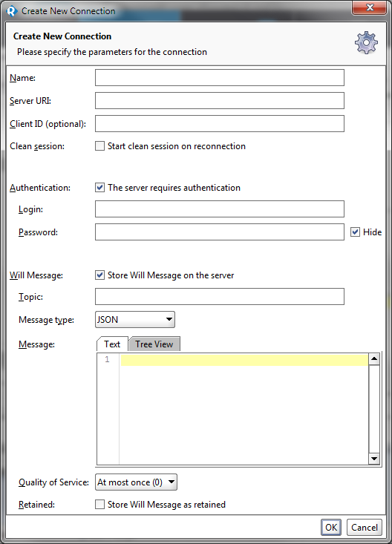The width and height of the screenshot is (392, 544).
Task: Select the Text tab
Action: tap(112, 344)
